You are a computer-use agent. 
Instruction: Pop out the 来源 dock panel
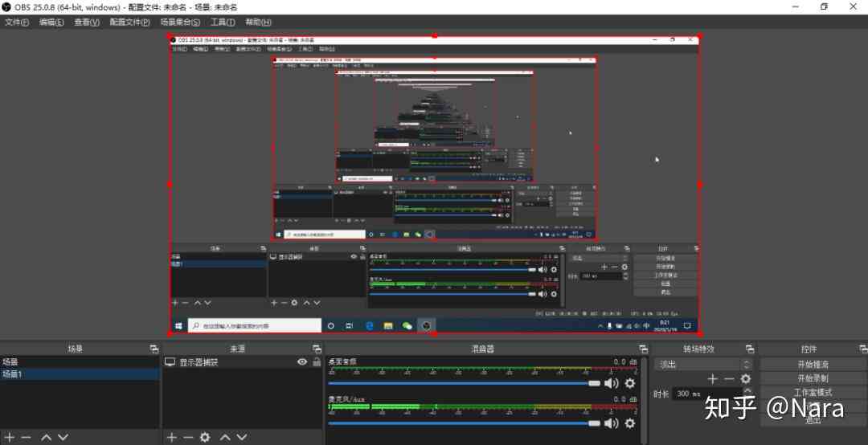pos(317,349)
